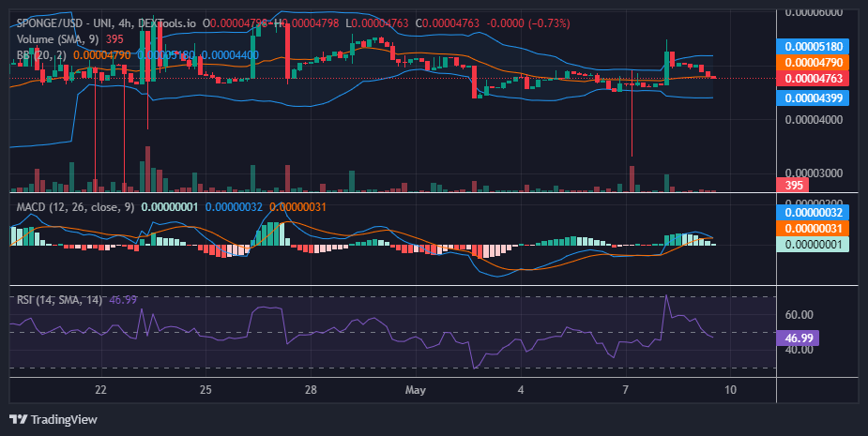Screen dimensions: 868x436
Task: Click the 4 date on time axis
Action: coord(521,390)
